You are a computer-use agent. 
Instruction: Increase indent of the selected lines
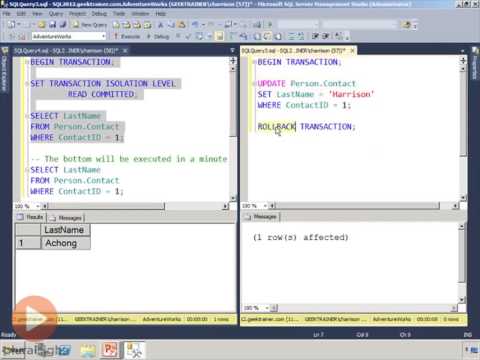326,36
